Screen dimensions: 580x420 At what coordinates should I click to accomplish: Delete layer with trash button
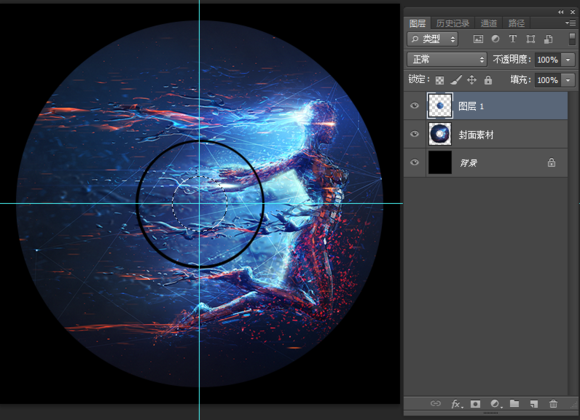coord(553,404)
